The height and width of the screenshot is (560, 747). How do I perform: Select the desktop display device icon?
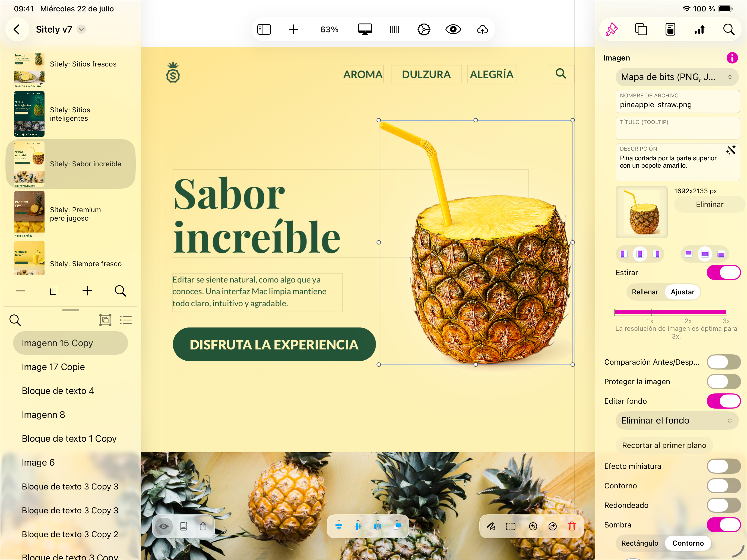(x=365, y=29)
